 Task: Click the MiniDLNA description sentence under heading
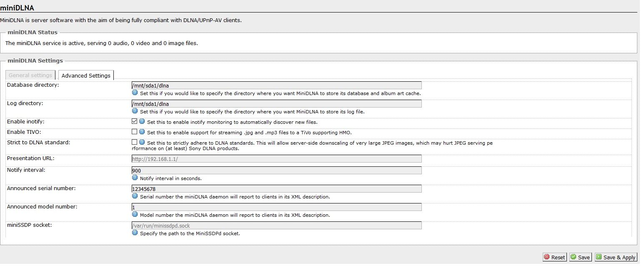coord(120,20)
